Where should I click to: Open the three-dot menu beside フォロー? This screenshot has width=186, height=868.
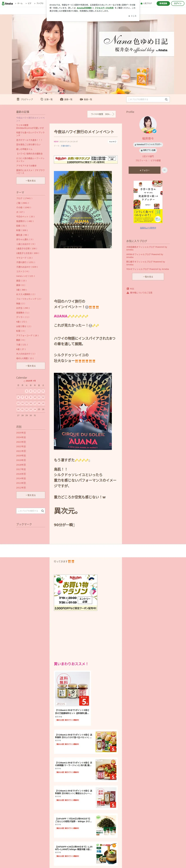164,170
